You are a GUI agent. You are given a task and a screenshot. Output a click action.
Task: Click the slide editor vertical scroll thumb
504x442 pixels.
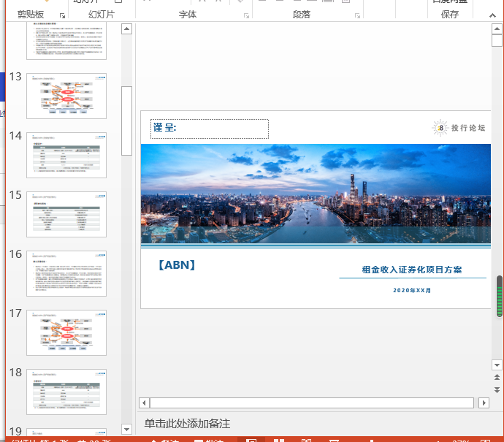[x=497, y=40]
